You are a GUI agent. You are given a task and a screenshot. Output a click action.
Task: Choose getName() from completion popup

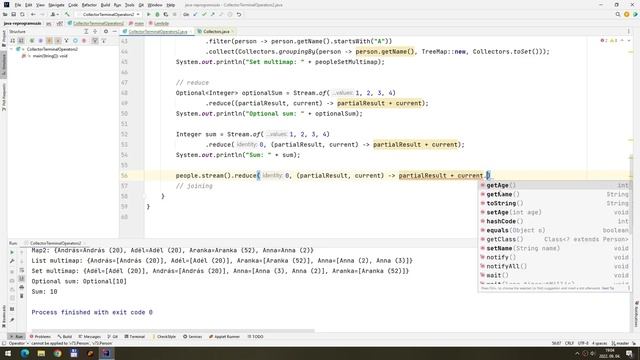pos(555,194)
